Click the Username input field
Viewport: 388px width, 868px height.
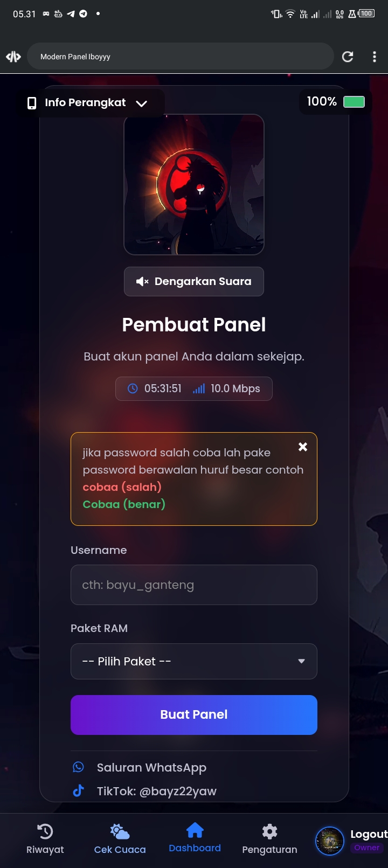(x=194, y=585)
